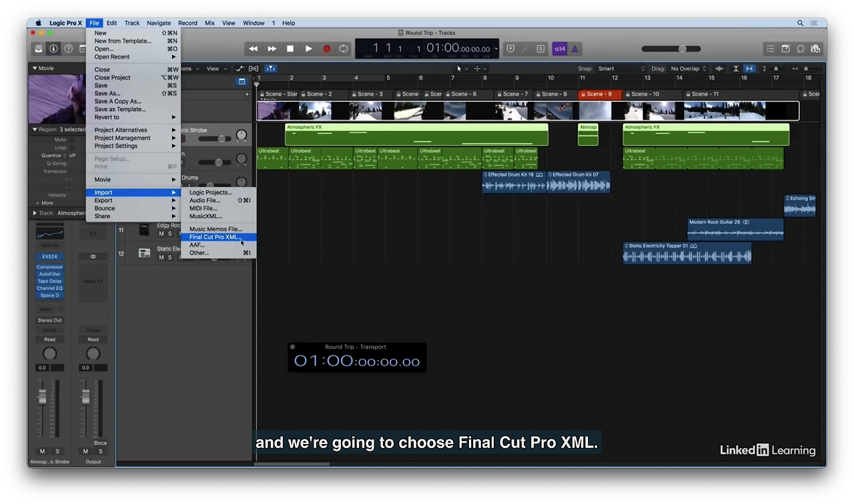The image size is (854, 504).
Task: Open the Compressor plug-in slot
Action: [50, 267]
